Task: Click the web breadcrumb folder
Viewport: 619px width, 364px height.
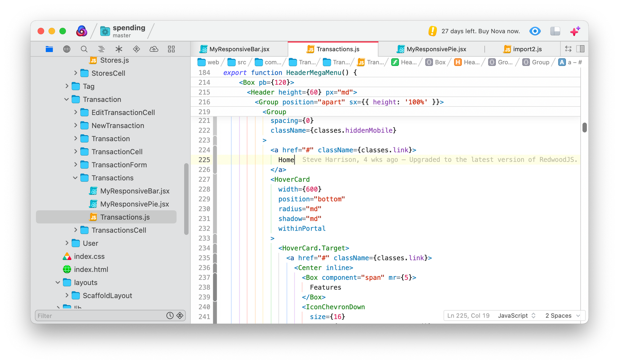Action: coord(208,62)
